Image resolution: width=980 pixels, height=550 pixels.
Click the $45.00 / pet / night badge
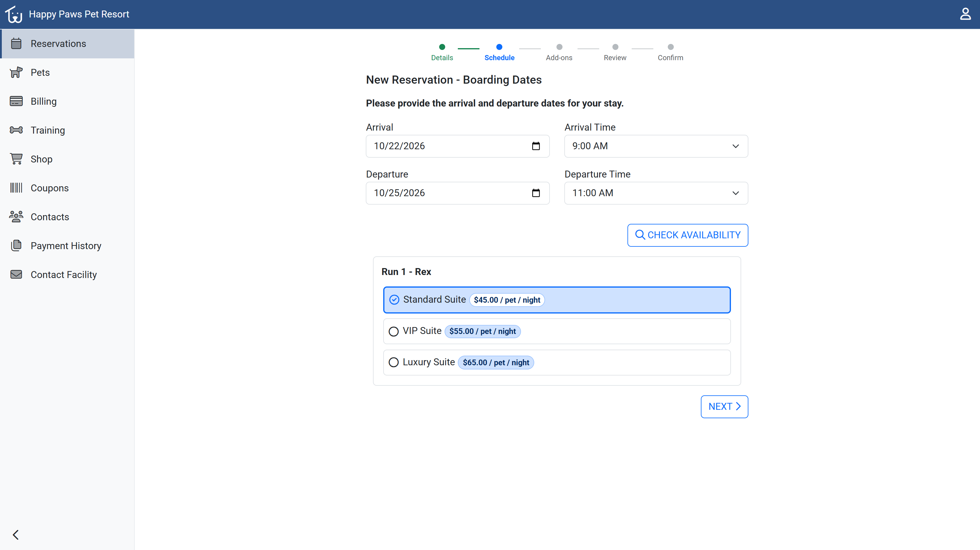tap(507, 300)
